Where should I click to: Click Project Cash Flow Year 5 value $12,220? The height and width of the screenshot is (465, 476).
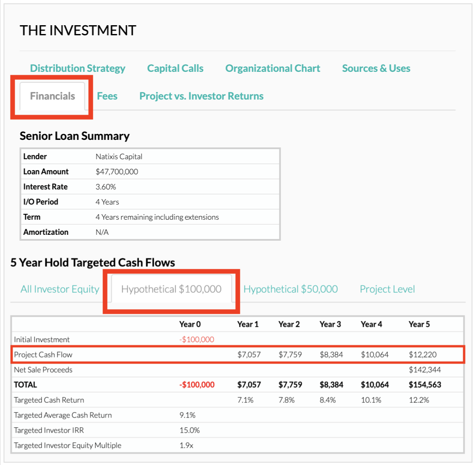[x=423, y=355]
